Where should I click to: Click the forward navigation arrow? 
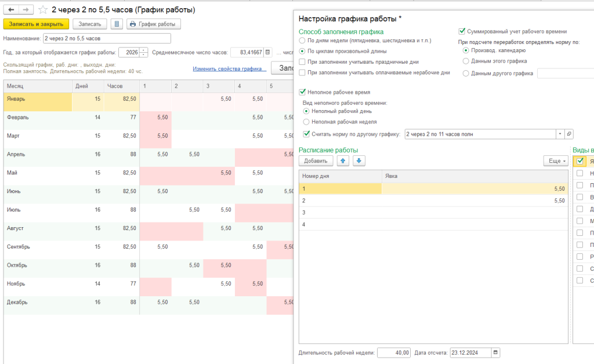point(26,10)
